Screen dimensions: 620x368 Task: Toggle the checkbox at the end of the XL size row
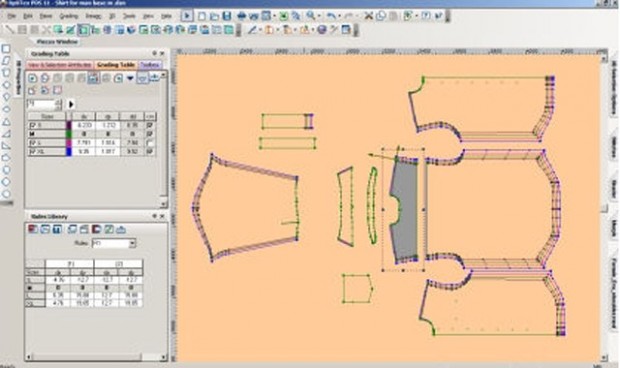tap(150, 151)
